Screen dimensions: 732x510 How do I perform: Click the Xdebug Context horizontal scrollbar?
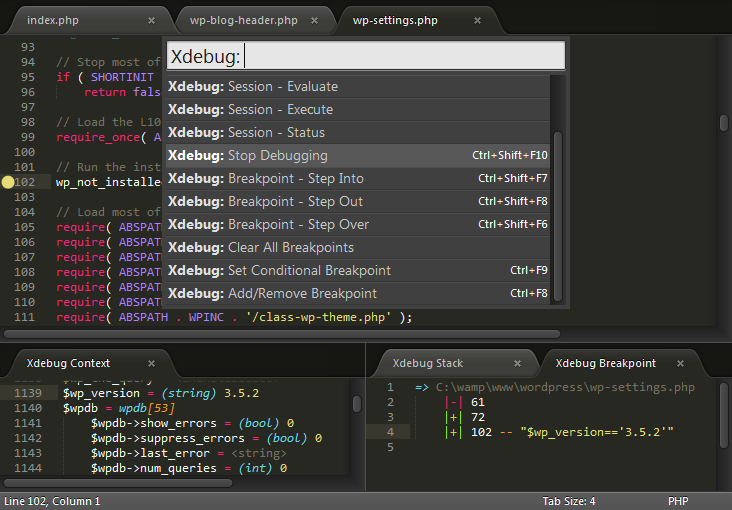118,483
